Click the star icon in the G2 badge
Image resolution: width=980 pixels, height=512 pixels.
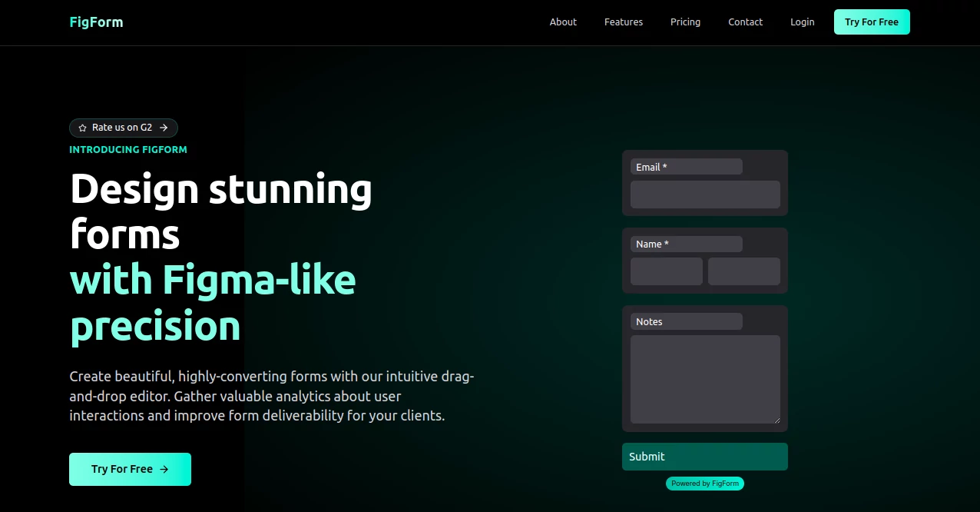coord(82,128)
